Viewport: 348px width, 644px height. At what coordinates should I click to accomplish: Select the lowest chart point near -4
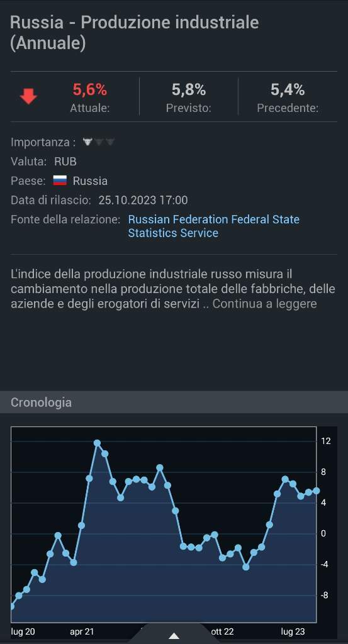tap(245, 567)
